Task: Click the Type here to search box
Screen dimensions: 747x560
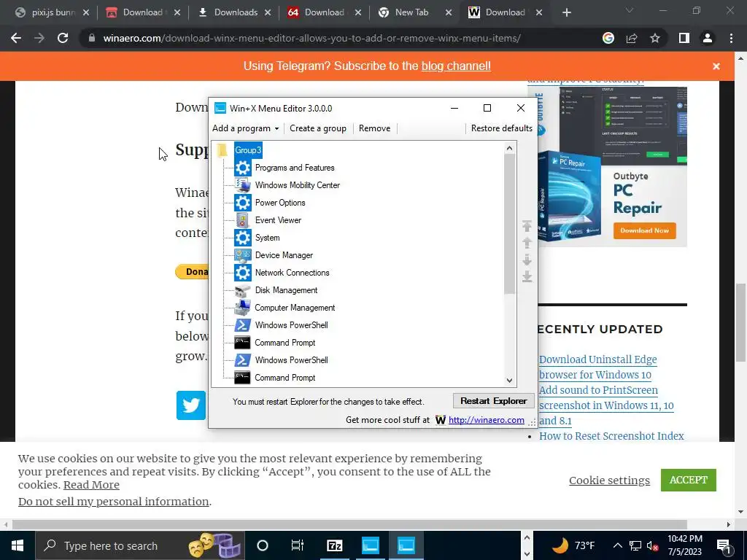Action: point(140,545)
